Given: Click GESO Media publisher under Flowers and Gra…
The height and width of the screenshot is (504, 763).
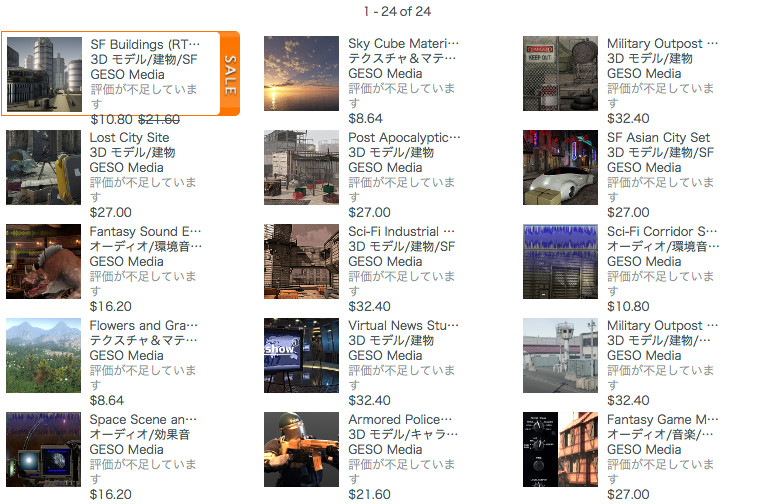Looking at the screenshot, I should click(127, 355).
